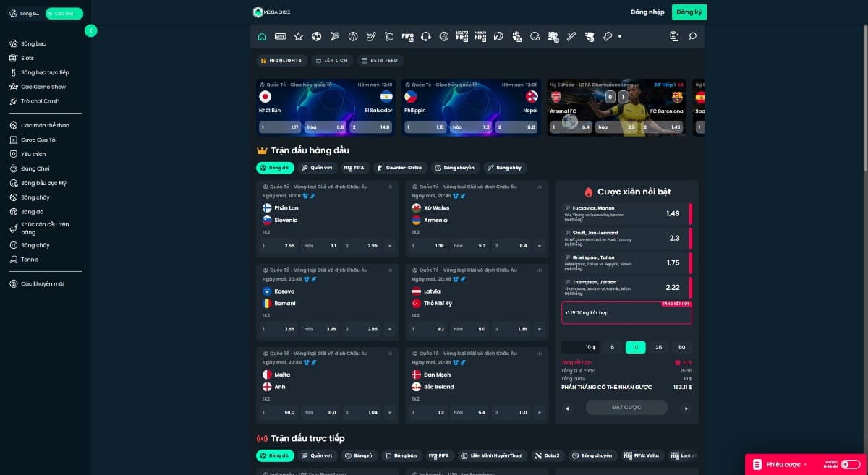Image resolution: width=868 pixels, height=475 pixels.
Task: Select the tennis racket sport icon
Action: 335,36
